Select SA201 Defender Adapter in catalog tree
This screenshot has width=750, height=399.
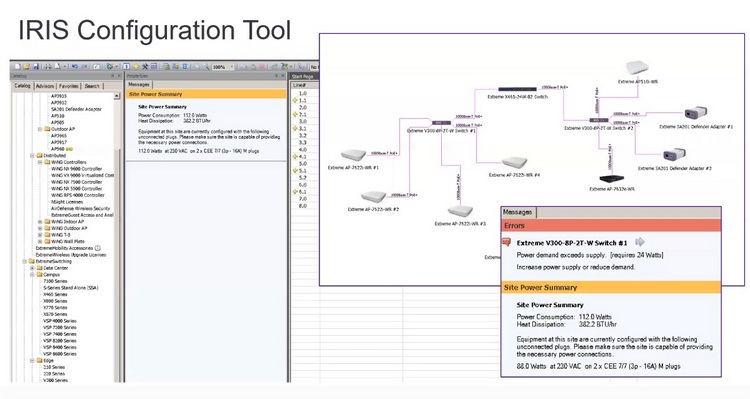pos(76,109)
